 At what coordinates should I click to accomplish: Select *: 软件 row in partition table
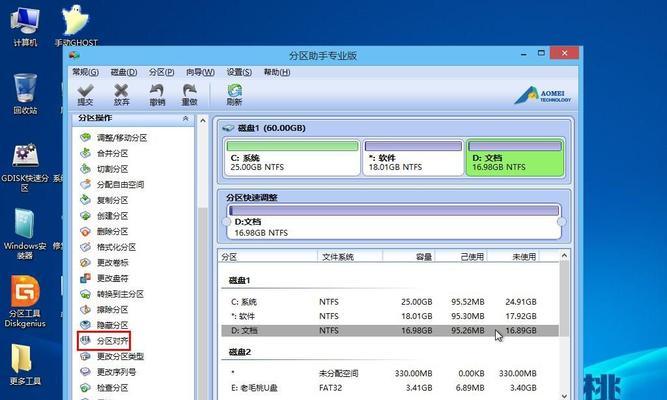click(389, 316)
